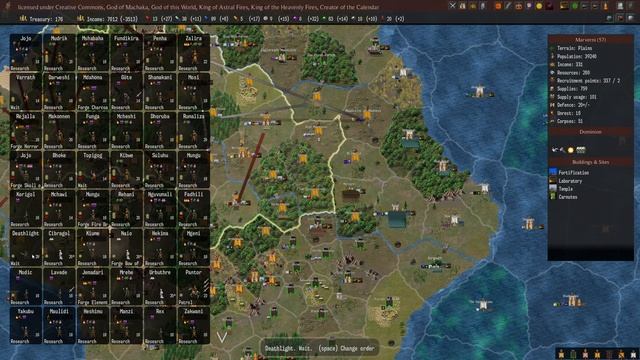Select commander Yakubu card
The height and width of the screenshot is (360, 640).
coord(26,326)
